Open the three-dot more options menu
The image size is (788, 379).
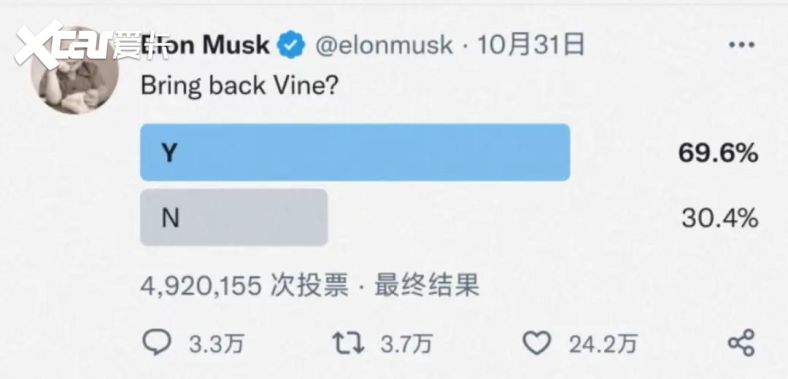click(742, 45)
